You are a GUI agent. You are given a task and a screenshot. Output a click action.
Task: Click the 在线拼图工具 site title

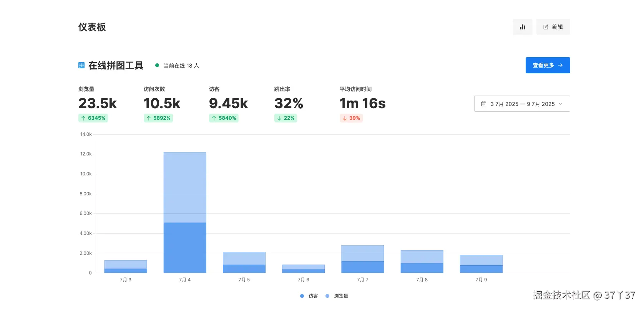point(116,66)
